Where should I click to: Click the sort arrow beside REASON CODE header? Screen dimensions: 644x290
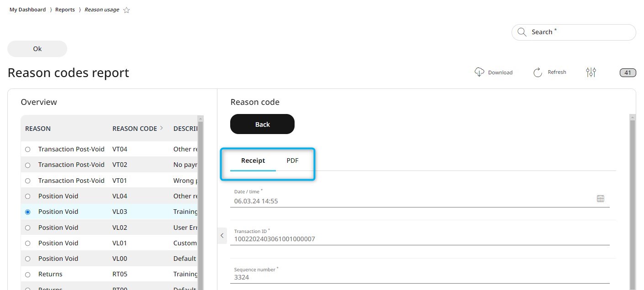(162, 128)
